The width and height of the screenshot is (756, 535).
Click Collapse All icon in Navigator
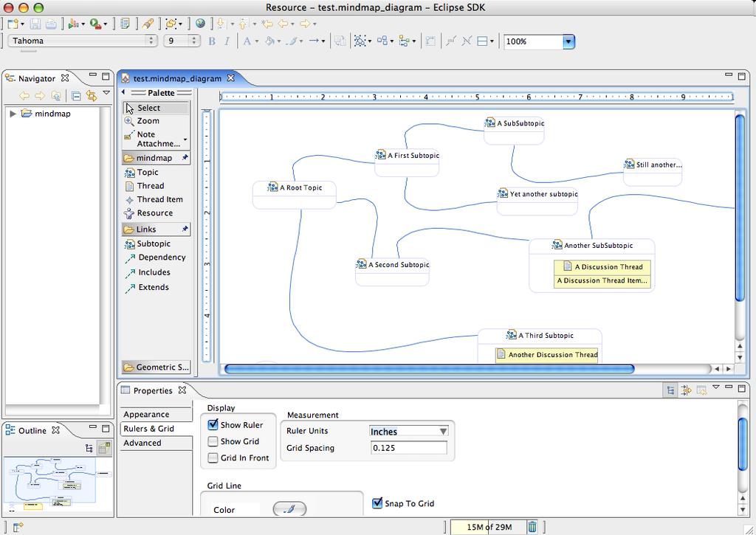(x=76, y=96)
